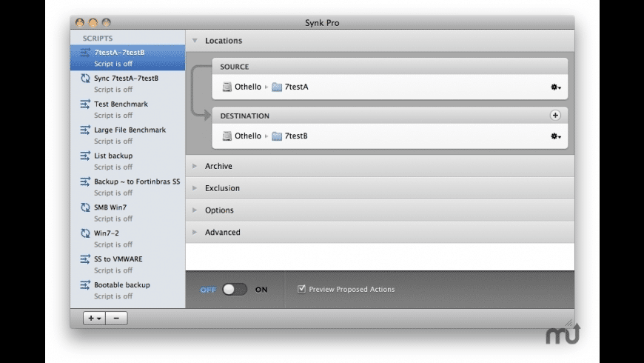Click the ON label beside switch
Screen dimensions: 644x363
(x=261, y=290)
